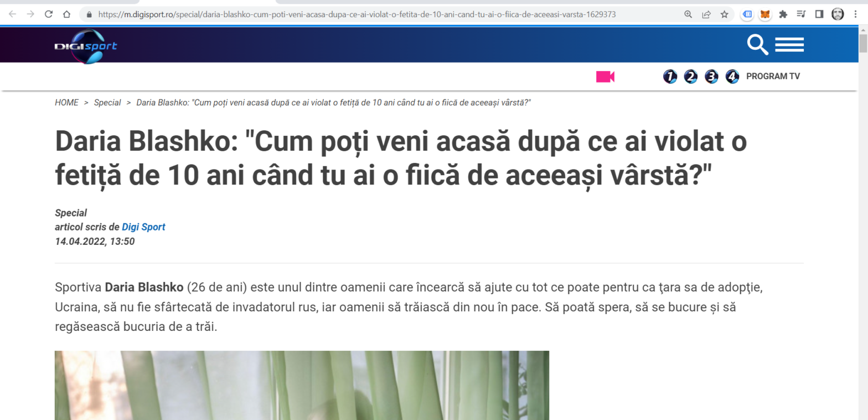868x420 pixels.
Task: Click the MetaMask fox extension icon
Action: click(x=764, y=14)
